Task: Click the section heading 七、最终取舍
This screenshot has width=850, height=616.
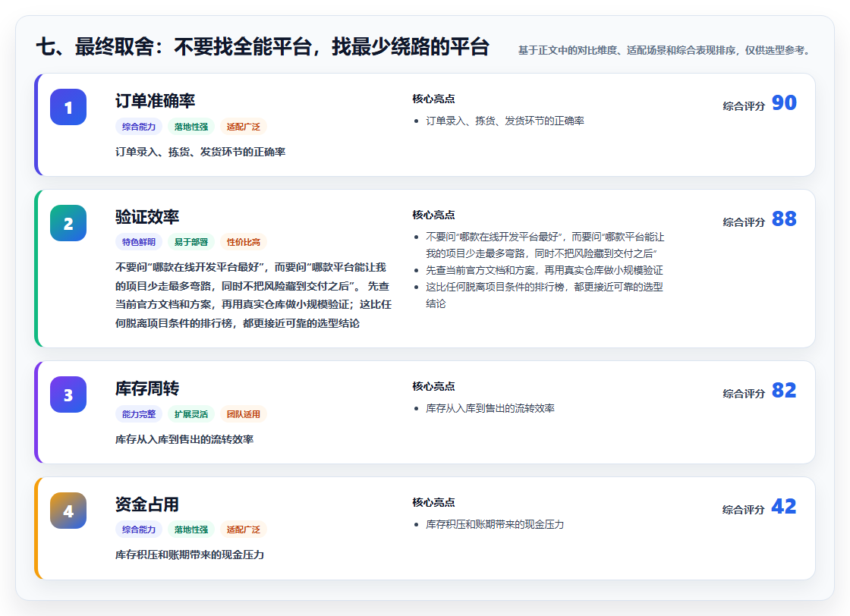Action: tap(263, 46)
